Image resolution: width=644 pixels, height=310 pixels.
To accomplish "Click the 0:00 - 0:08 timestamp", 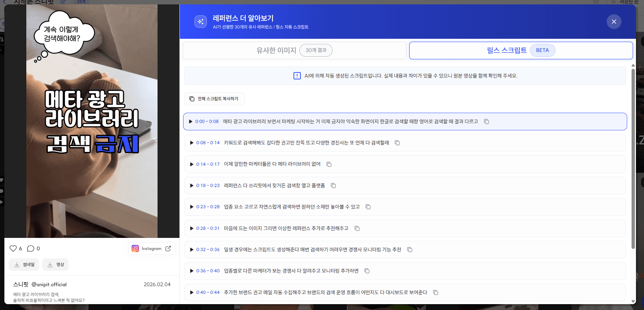I will pos(207,122).
